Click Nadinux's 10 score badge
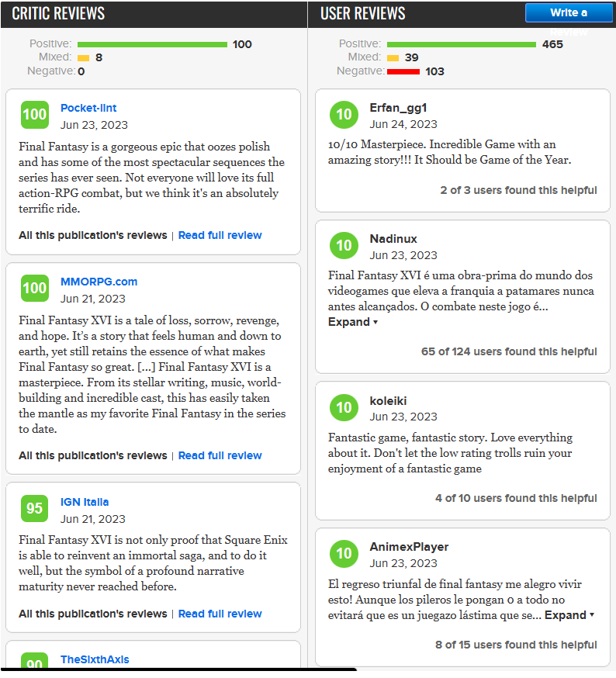The height and width of the screenshot is (678, 616). coord(344,246)
